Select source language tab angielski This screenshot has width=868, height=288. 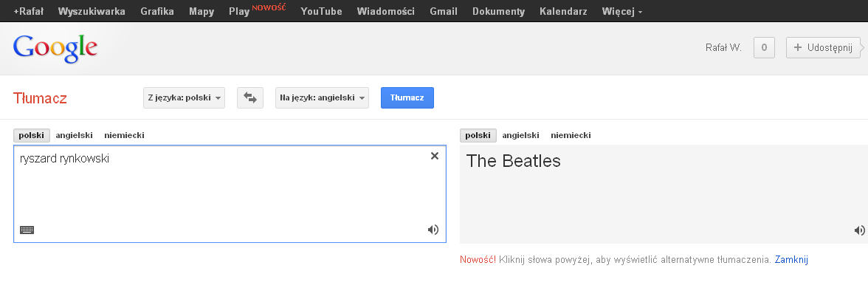pyautogui.click(x=74, y=136)
